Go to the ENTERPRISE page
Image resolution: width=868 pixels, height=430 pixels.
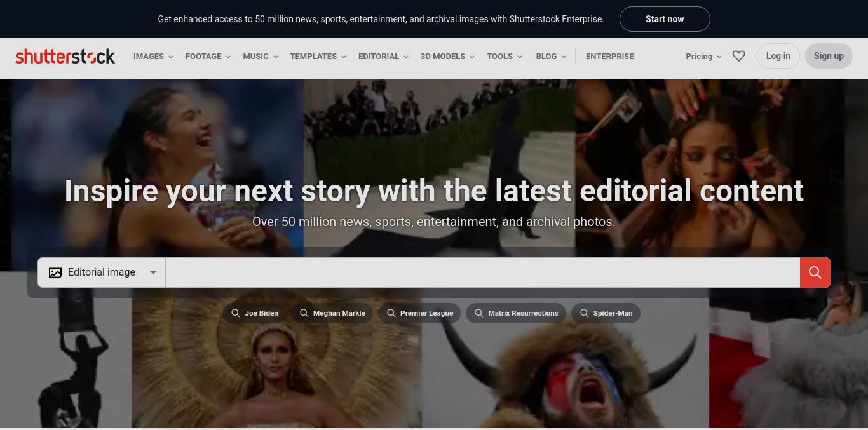609,56
